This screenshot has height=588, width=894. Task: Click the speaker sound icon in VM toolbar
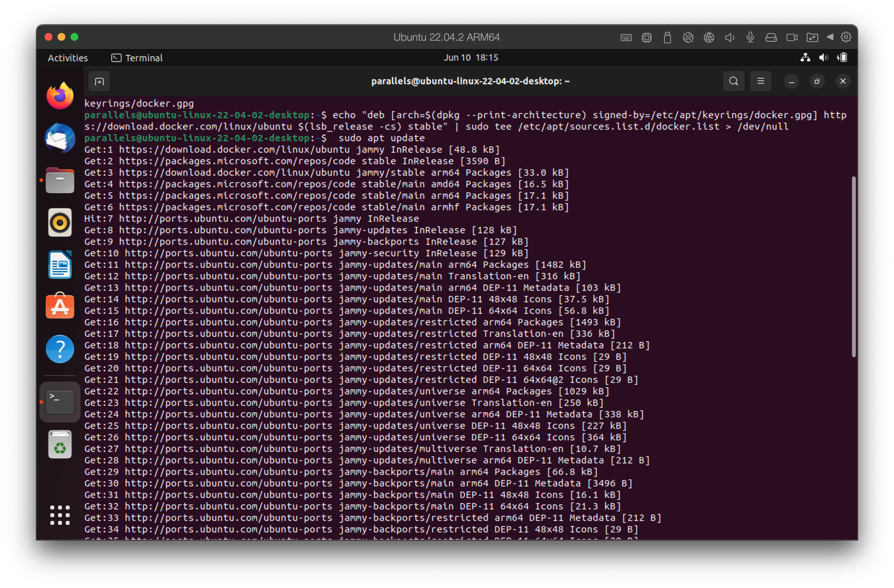click(x=729, y=38)
